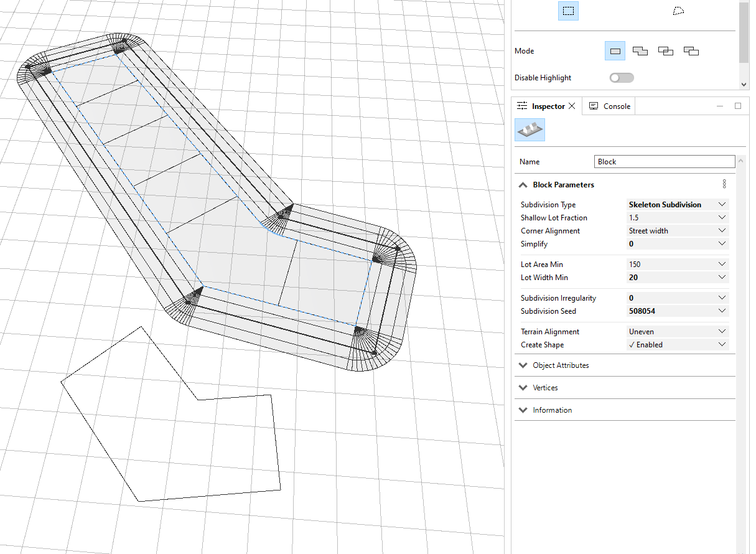Open the Block Parameters three-dot menu

[724, 184]
